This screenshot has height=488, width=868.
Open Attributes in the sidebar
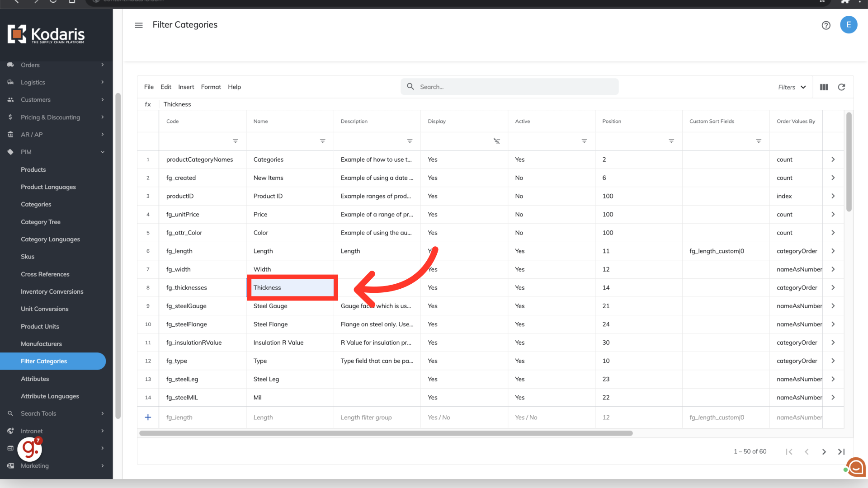35,379
